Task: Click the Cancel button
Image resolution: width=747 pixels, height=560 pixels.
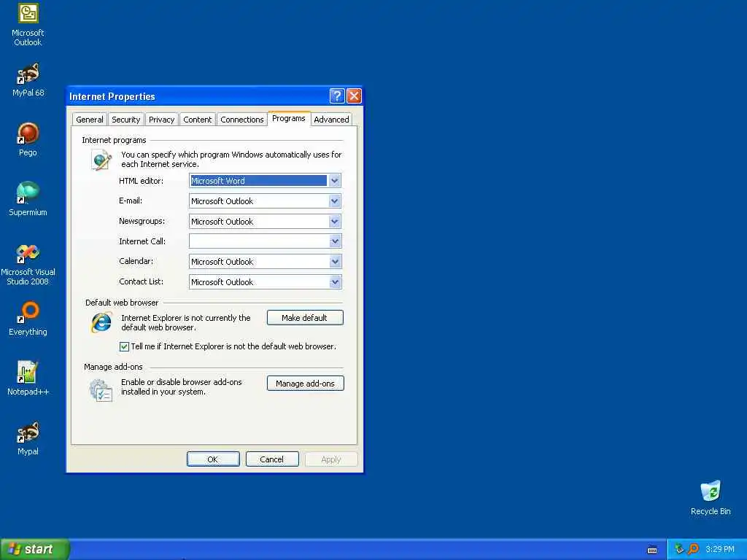Action: (x=272, y=459)
